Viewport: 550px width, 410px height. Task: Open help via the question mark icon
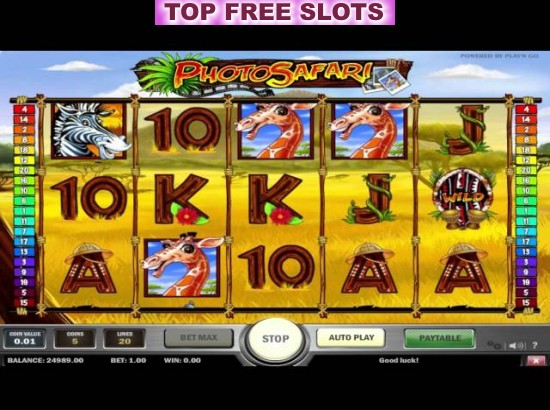[535, 345]
